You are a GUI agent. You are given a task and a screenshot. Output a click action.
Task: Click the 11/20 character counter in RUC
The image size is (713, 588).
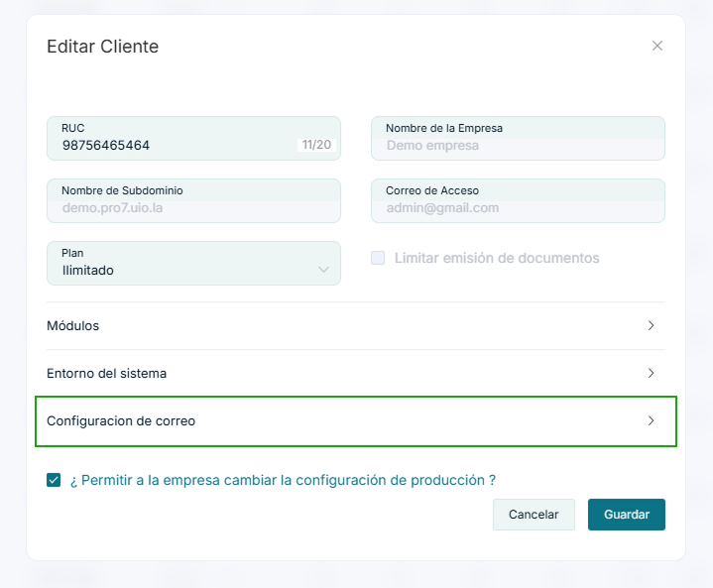(x=316, y=145)
